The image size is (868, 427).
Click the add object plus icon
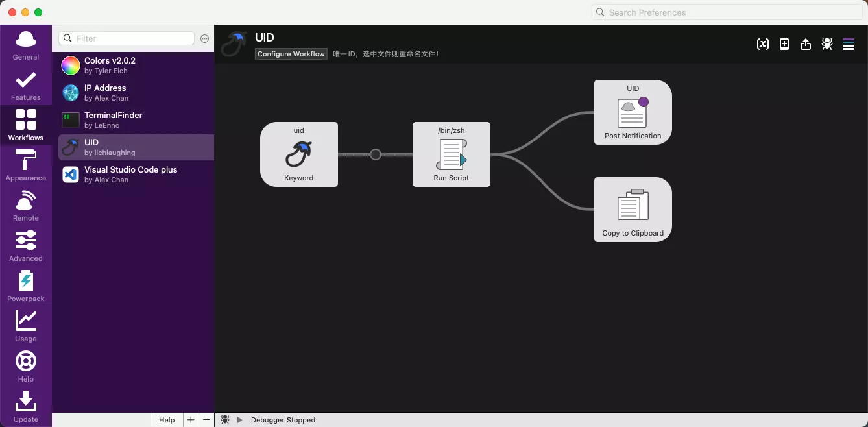(x=784, y=44)
